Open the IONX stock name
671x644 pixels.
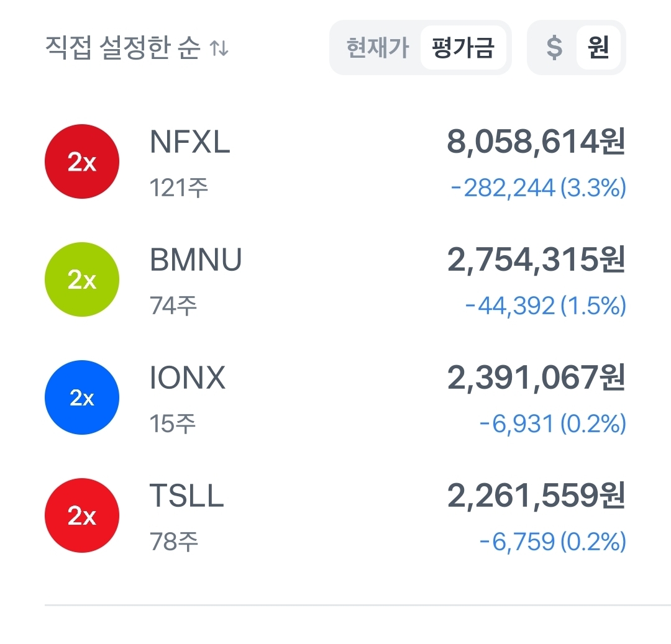187,379
